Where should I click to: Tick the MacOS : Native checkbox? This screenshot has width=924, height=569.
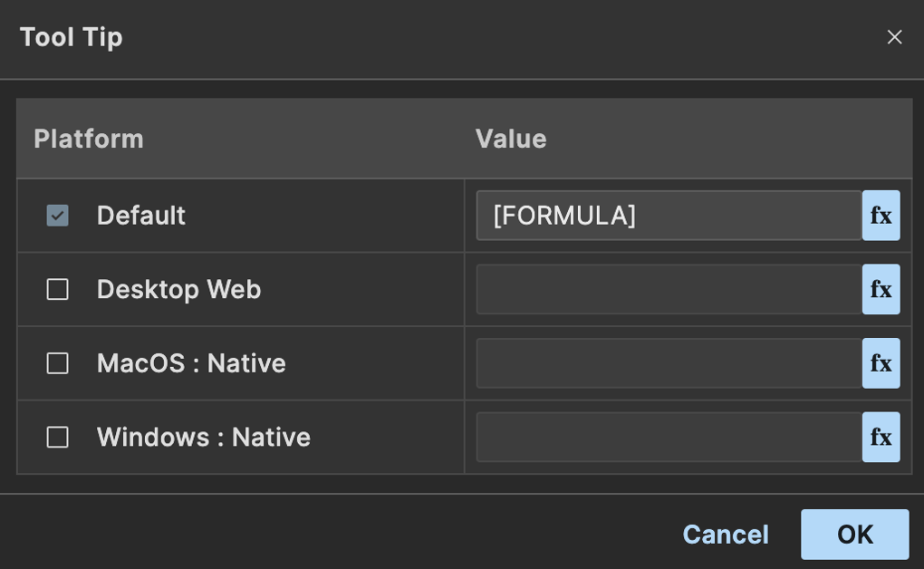pos(57,363)
